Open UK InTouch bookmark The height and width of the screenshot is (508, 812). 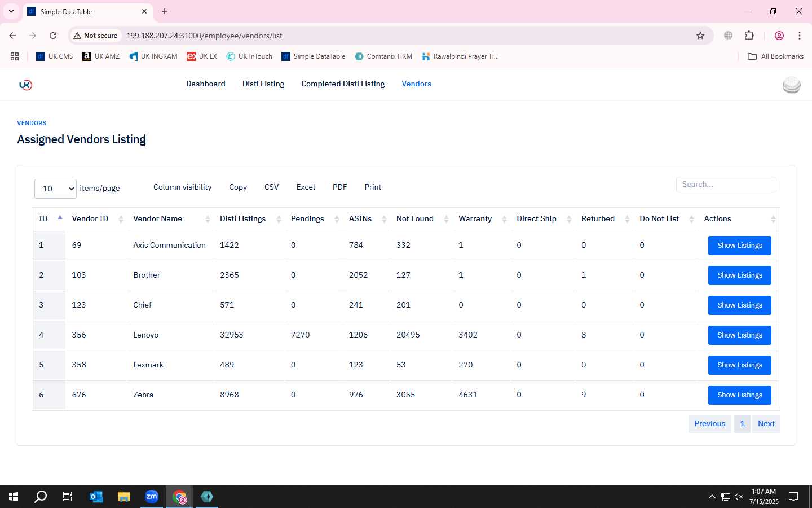pos(249,56)
